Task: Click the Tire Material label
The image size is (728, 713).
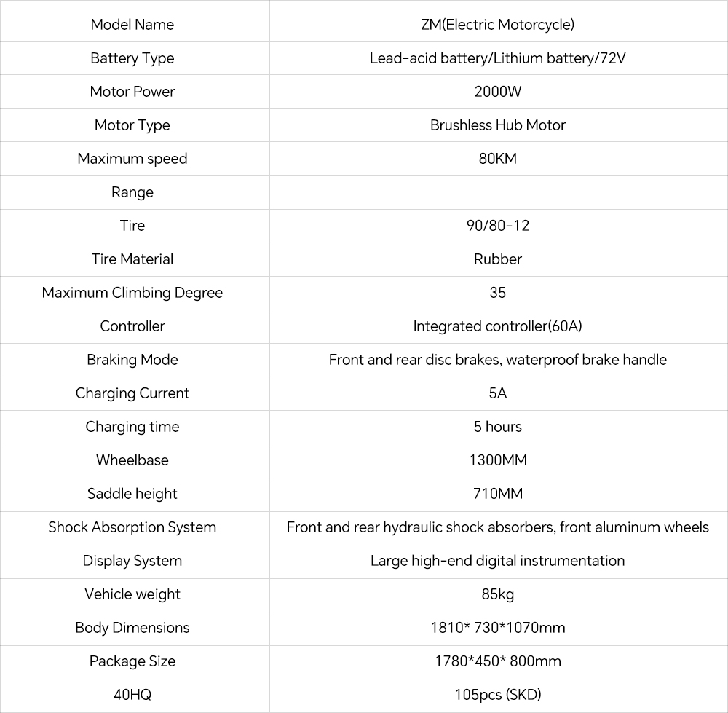Action: [132, 259]
